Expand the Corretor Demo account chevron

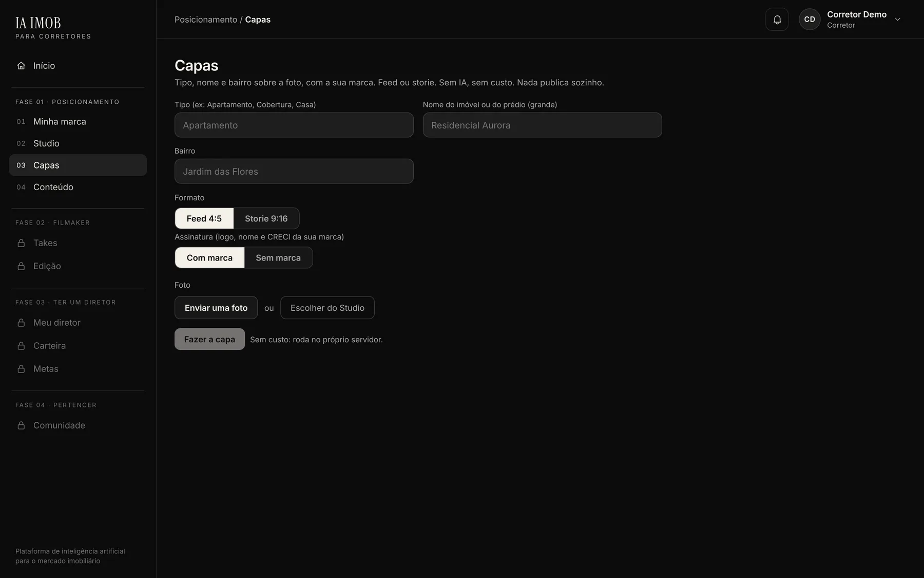pos(897,20)
